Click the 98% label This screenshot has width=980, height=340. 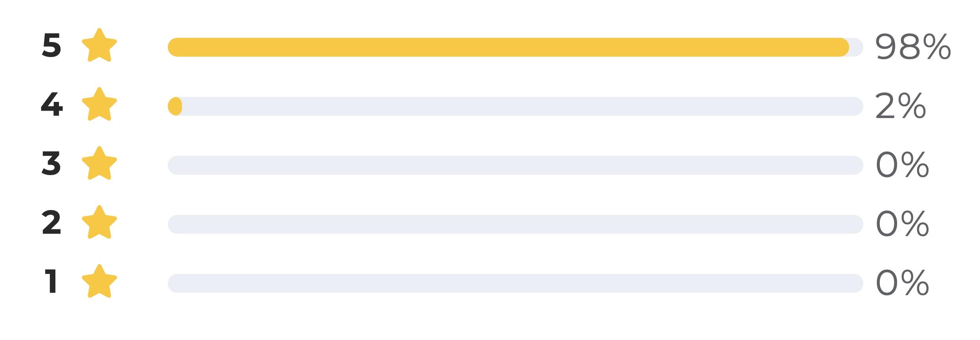[x=913, y=47]
